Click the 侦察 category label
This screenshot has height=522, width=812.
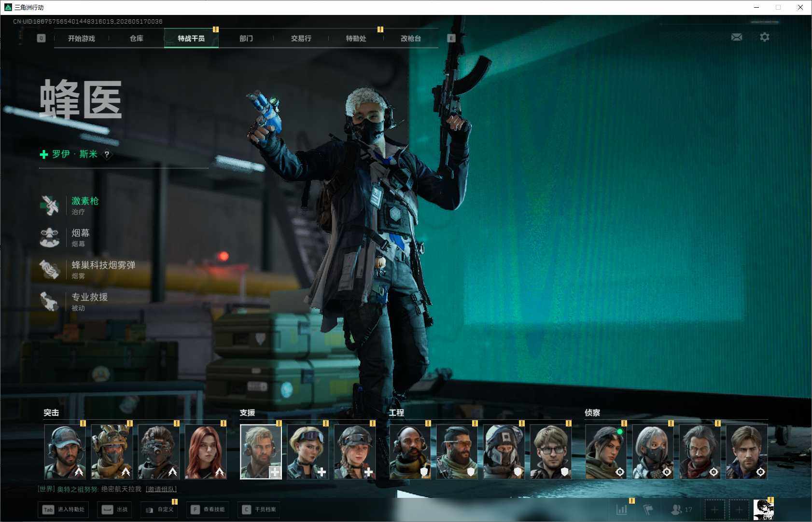(x=592, y=413)
